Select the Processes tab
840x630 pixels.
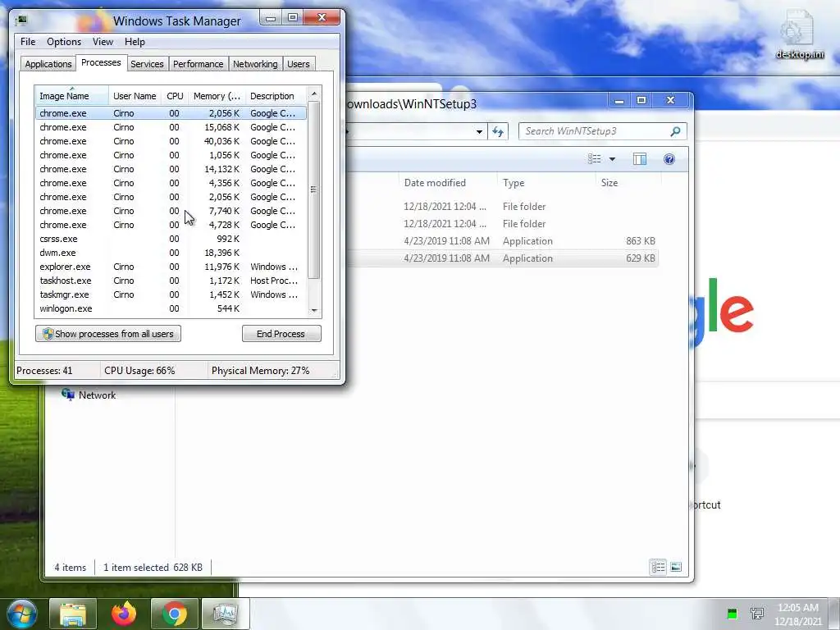(101, 62)
